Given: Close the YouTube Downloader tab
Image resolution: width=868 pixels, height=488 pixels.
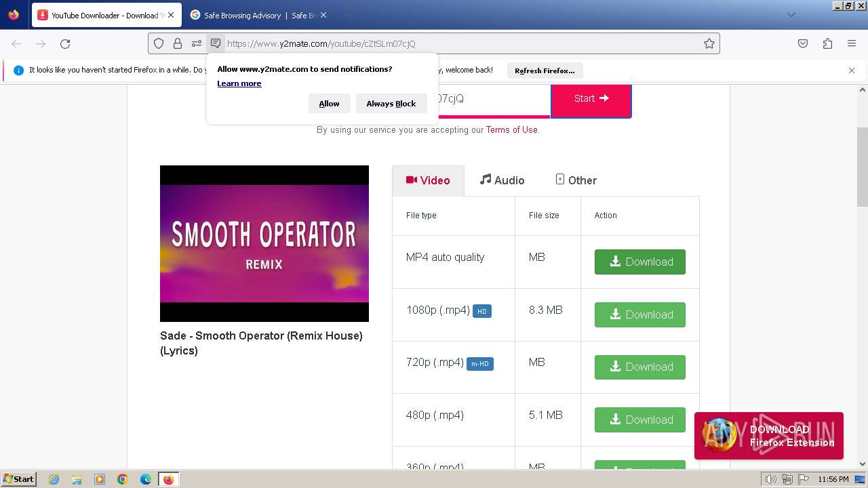Looking at the screenshot, I should [x=170, y=15].
